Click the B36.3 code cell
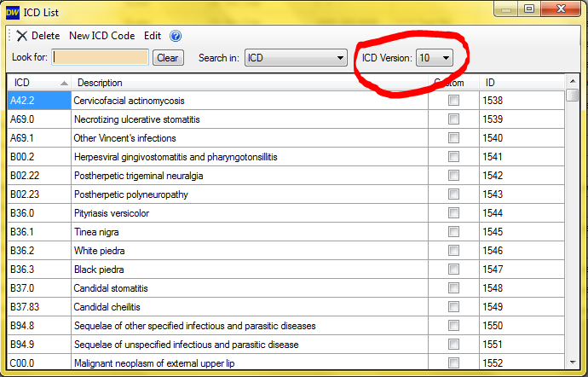 pyautogui.click(x=39, y=270)
